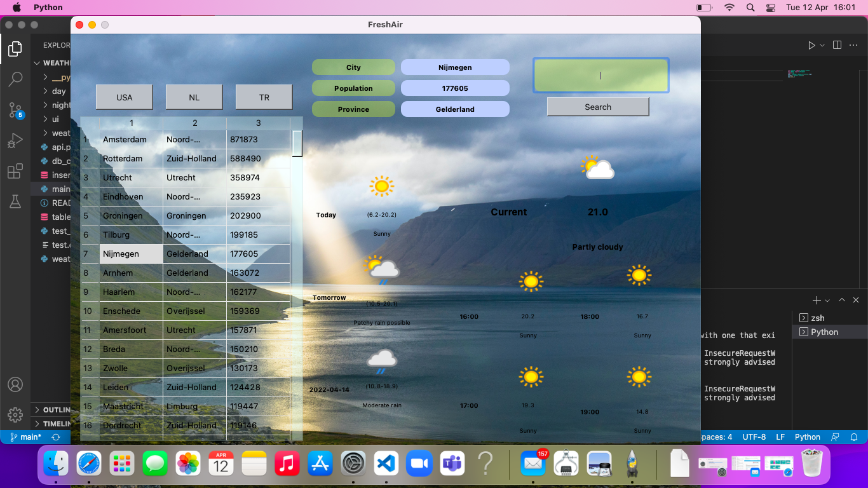Split the VS Code editor right
Image resolution: width=868 pixels, height=488 pixels.
tap(837, 45)
